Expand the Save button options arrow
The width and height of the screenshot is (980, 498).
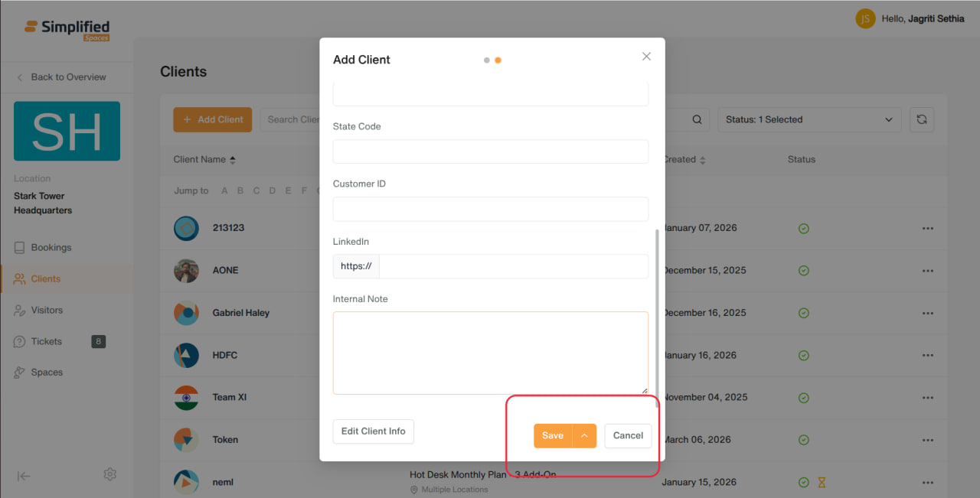(584, 435)
